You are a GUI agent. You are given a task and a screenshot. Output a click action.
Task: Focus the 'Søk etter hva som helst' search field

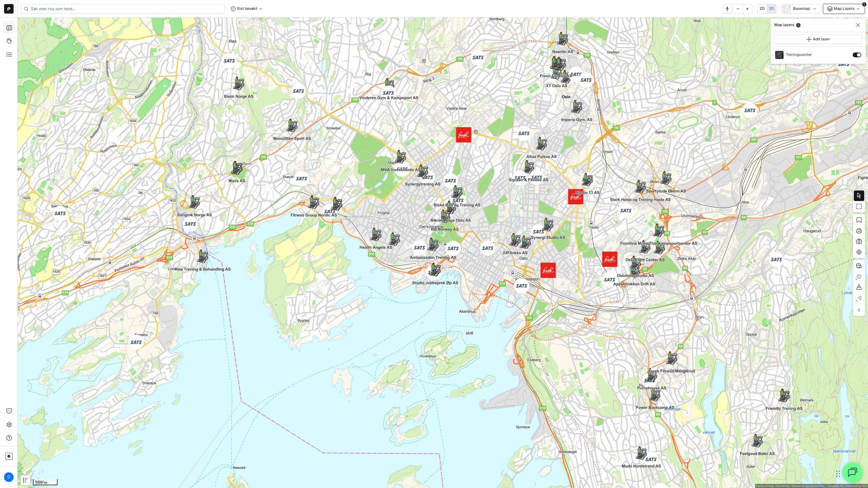tap(123, 9)
